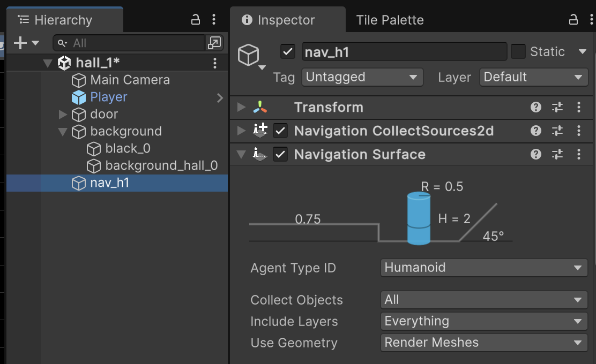Click the Hierarchy panel lock icon
Viewport: 596px width, 364px height.
click(196, 20)
